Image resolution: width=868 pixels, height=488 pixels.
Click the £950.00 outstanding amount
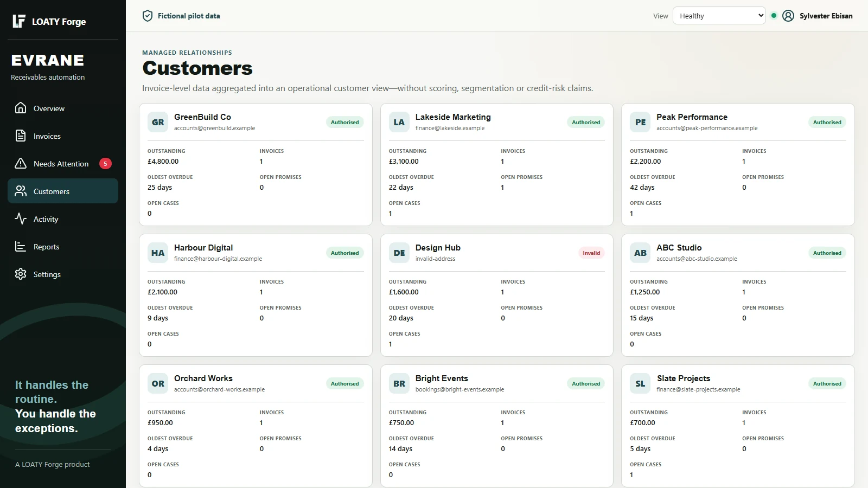160,422
